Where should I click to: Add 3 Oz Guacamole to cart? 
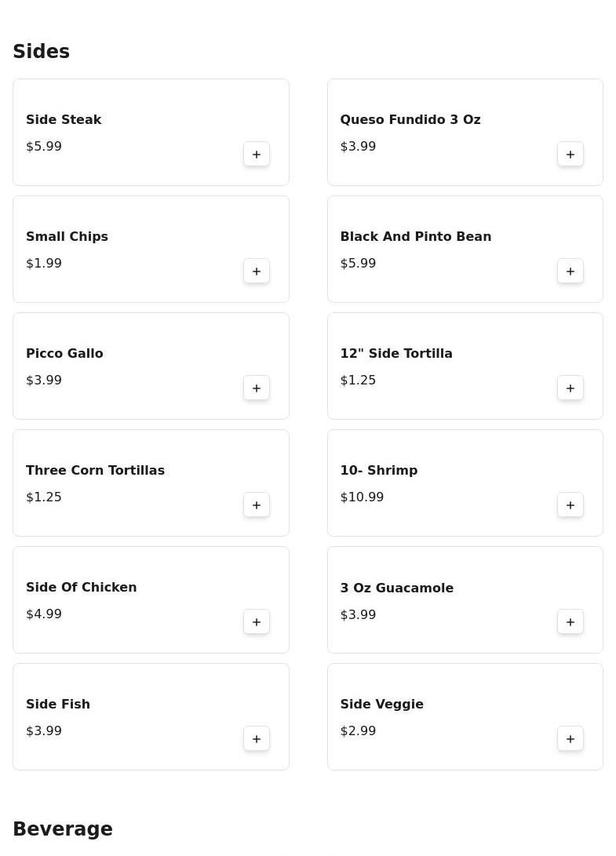click(x=570, y=621)
